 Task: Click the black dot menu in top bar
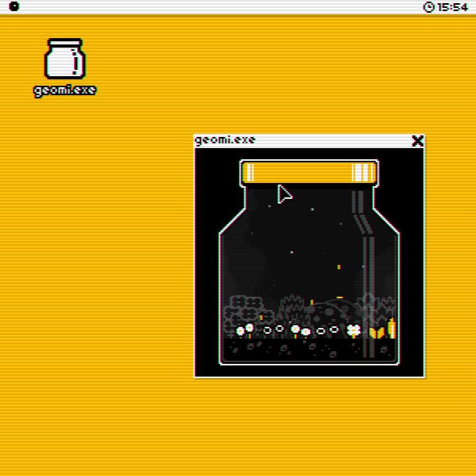coord(14,6)
